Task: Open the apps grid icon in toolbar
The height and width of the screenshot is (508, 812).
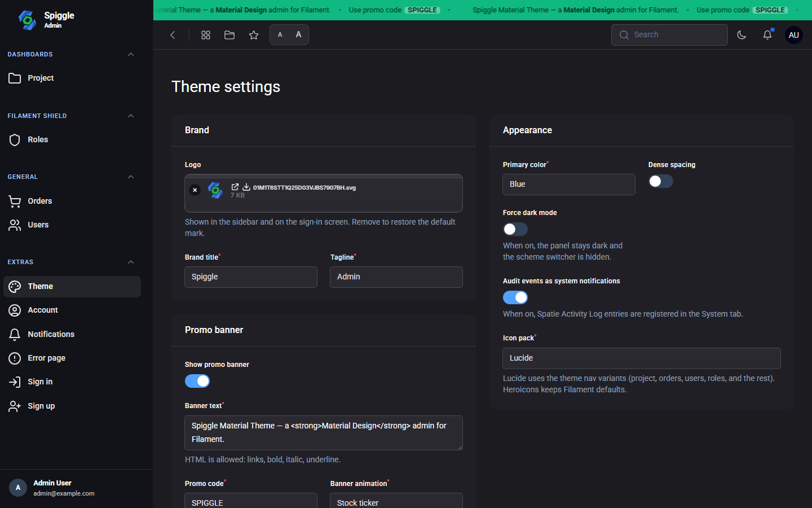Action: (206, 35)
